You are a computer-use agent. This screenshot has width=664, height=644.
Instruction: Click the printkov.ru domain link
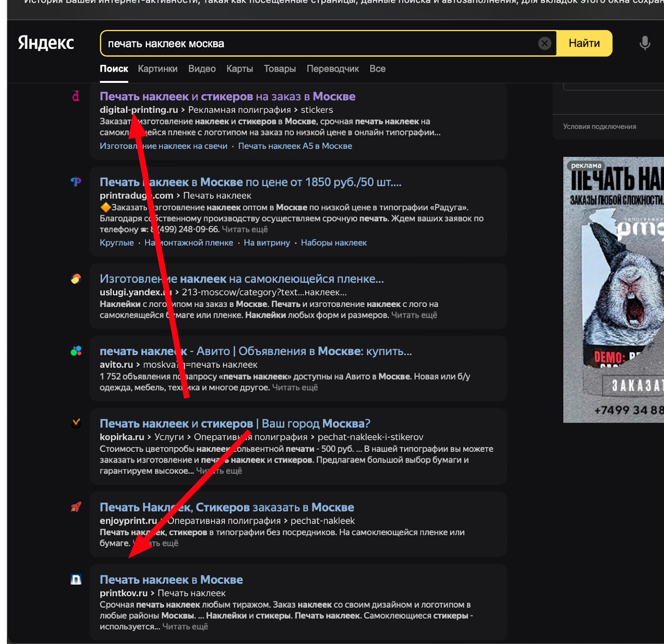[x=124, y=593]
